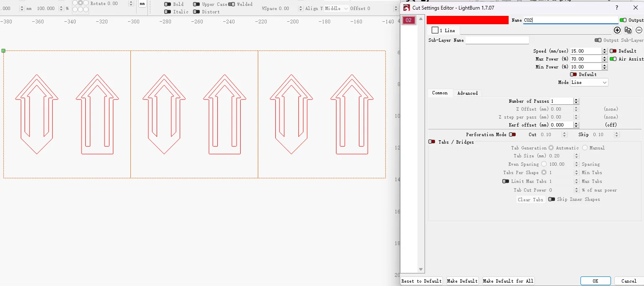Viewport: 644px width, 286px height.
Task: Select Tabs Per Shape radio button
Action: [544, 172]
